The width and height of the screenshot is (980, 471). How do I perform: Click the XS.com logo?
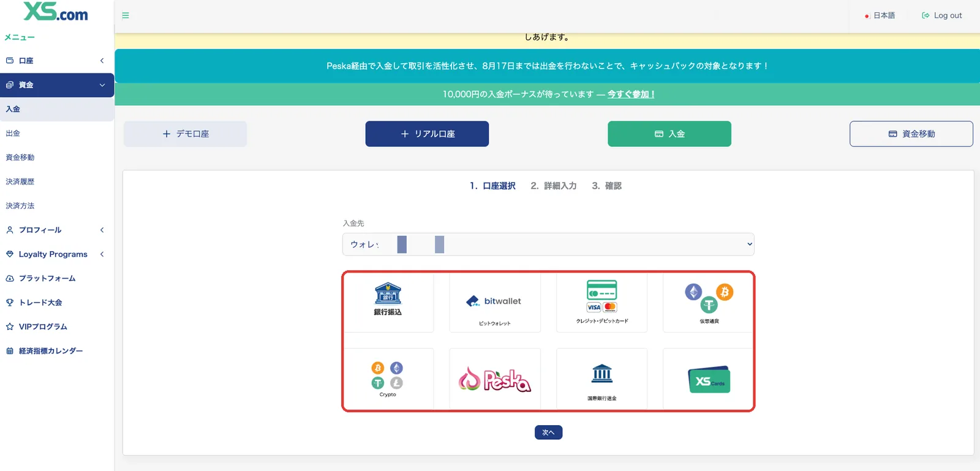point(56,11)
